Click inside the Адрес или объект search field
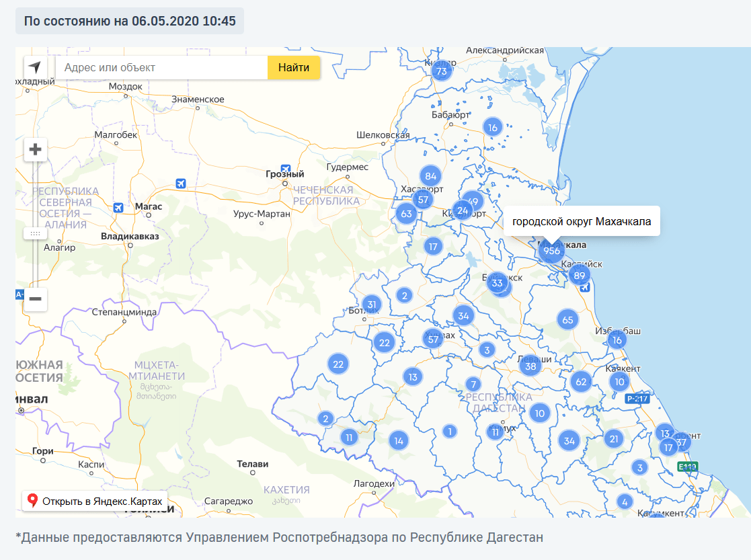 tap(161, 67)
